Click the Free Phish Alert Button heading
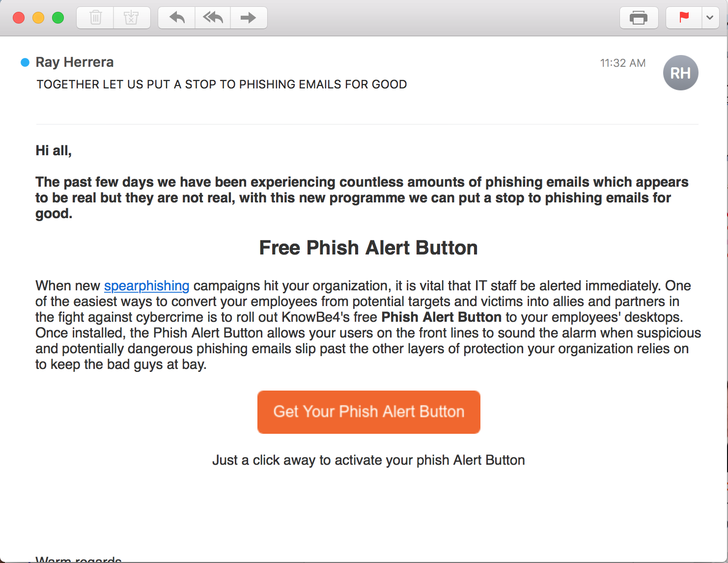The height and width of the screenshot is (563, 728). 368,248
